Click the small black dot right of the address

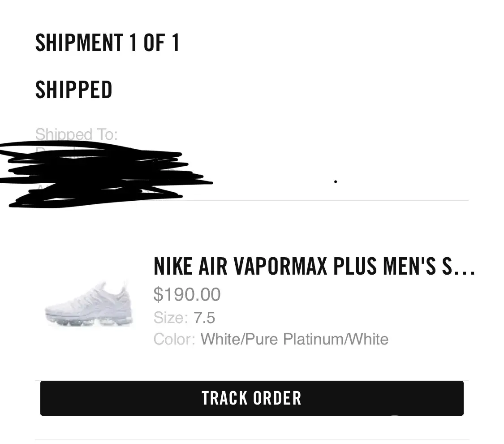(336, 181)
